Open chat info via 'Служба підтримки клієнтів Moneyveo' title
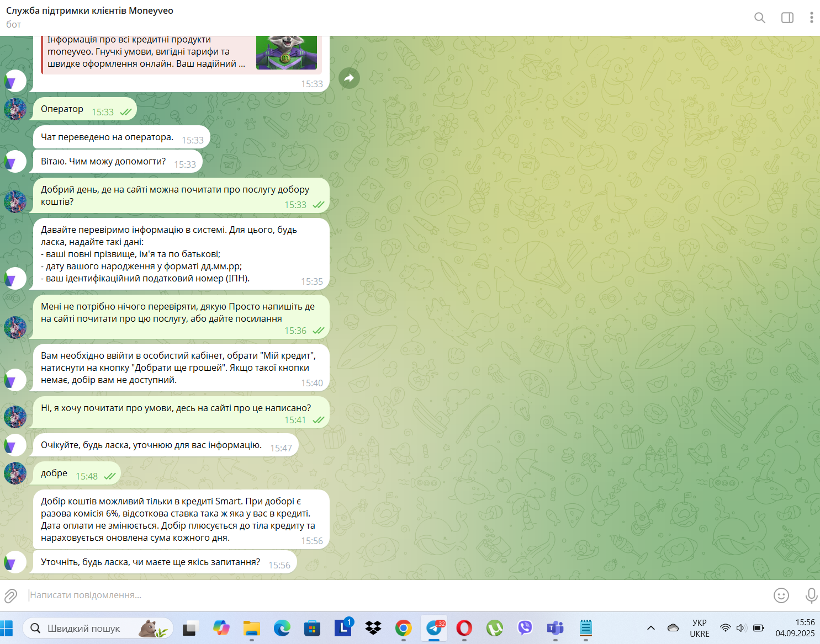This screenshot has width=820, height=644. 89,11
